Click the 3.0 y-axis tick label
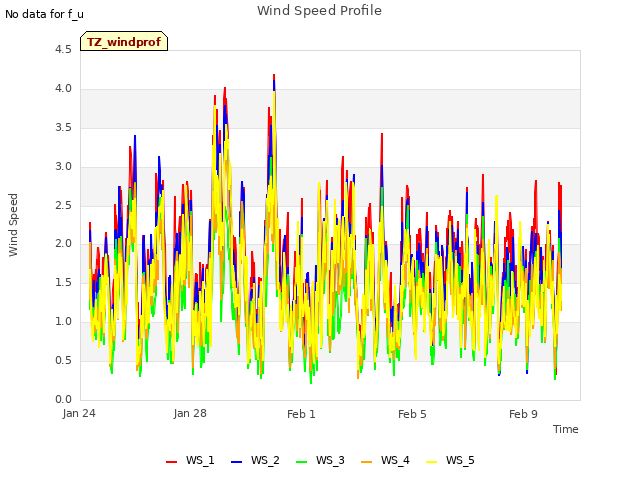Image resolution: width=640 pixels, height=480 pixels. tap(63, 167)
